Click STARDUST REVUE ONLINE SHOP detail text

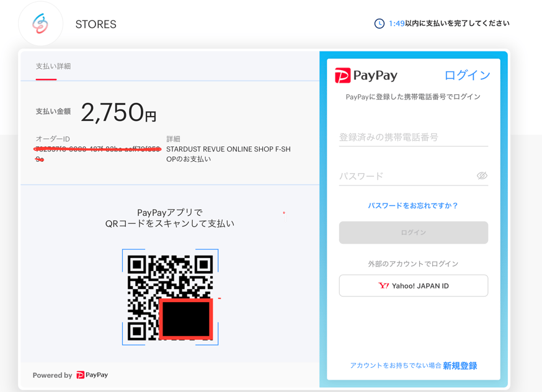pos(228,154)
